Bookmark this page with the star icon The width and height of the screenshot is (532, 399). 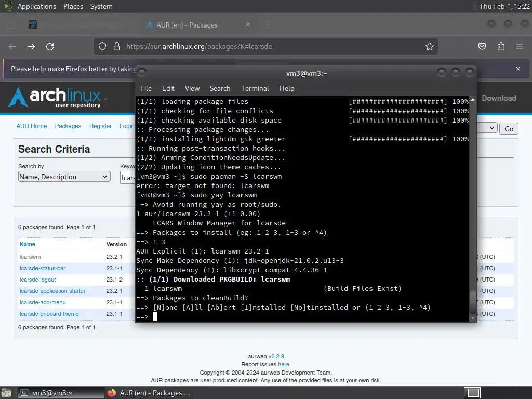(x=430, y=46)
